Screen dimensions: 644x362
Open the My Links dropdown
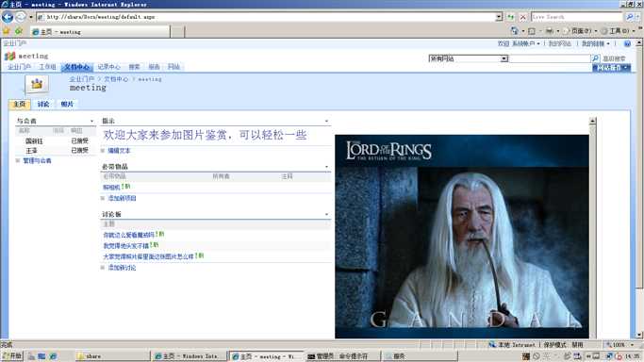(x=596, y=43)
